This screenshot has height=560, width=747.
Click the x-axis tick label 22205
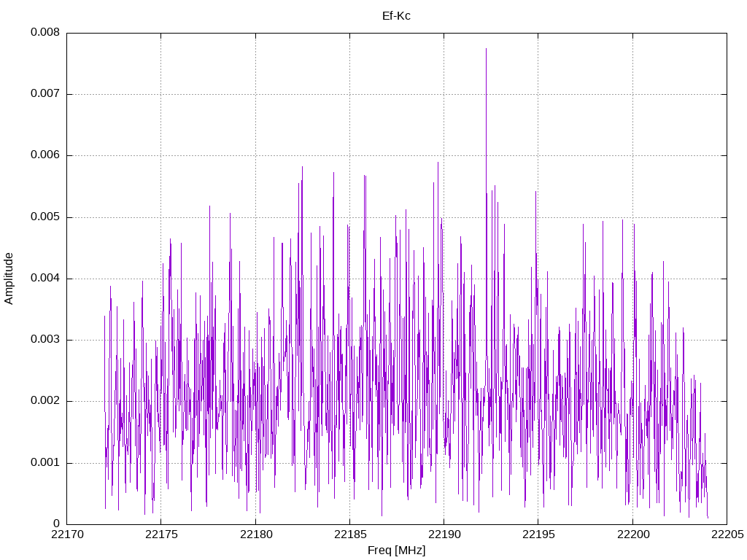pyautogui.click(x=727, y=534)
